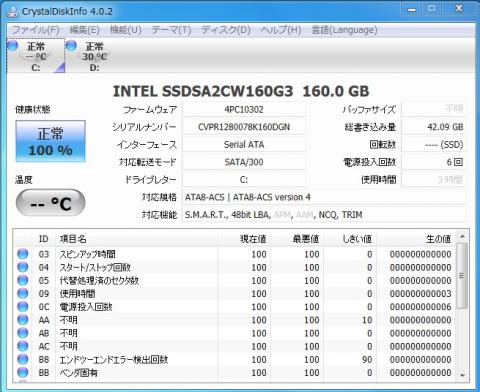Click the CrystalDiskInfo title bar app icon
The height and width of the screenshot is (392, 480).
coord(12,12)
